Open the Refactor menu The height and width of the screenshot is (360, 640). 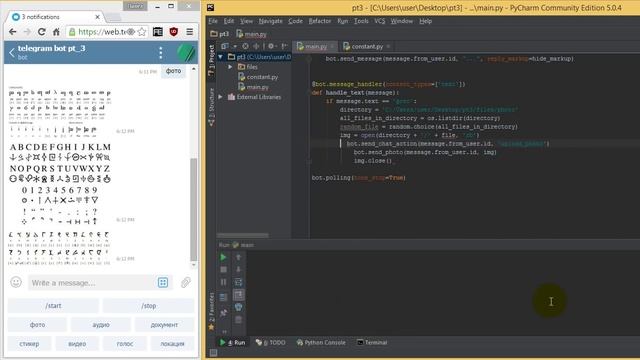pos(320,21)
